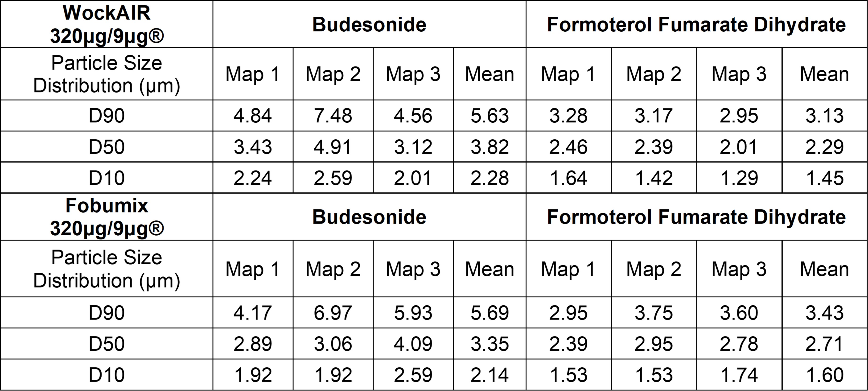868x391 pixels.
Task: Click the cell showing 1.45
Action: coord(825,178)
